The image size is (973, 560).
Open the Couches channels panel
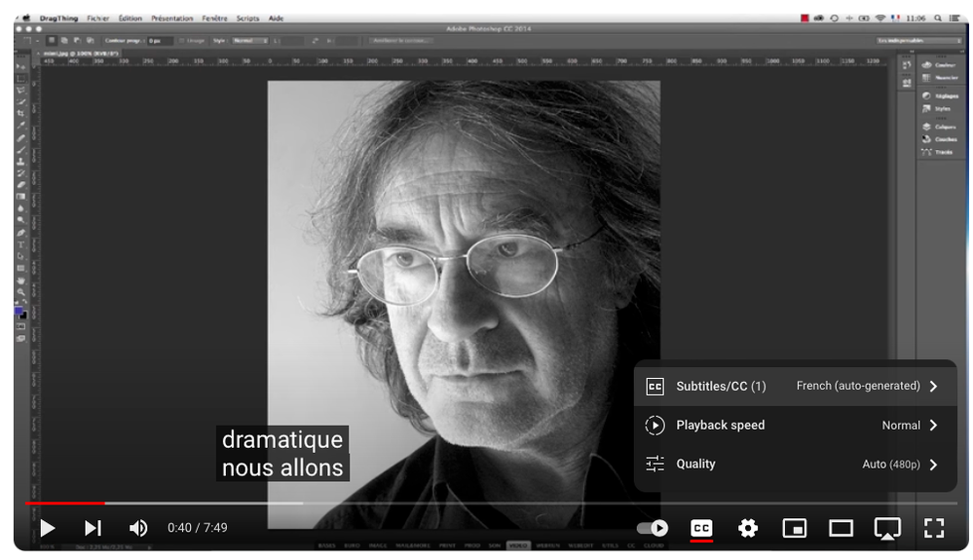point(940,139)
